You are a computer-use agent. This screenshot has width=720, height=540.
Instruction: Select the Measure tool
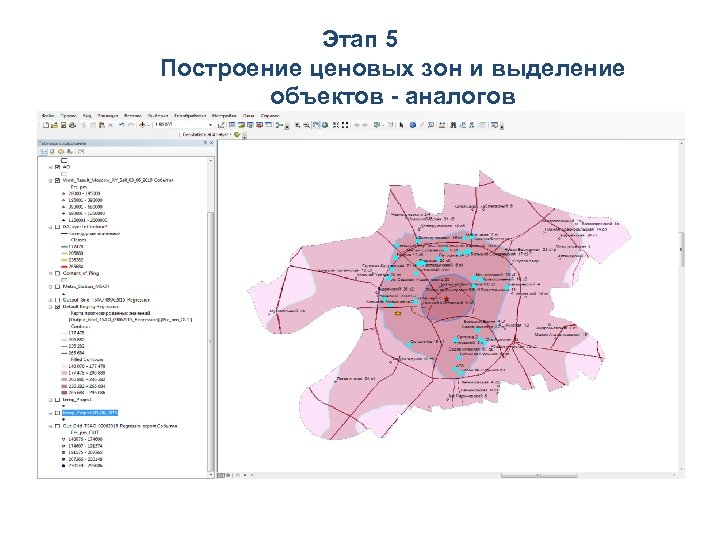[x=442, y=125]
